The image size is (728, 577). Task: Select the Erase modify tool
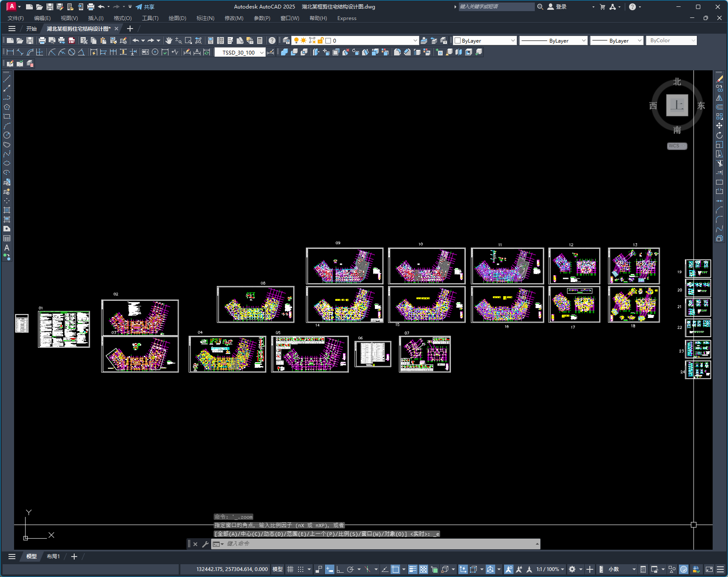pyautogui.click(x=719, y=79)
